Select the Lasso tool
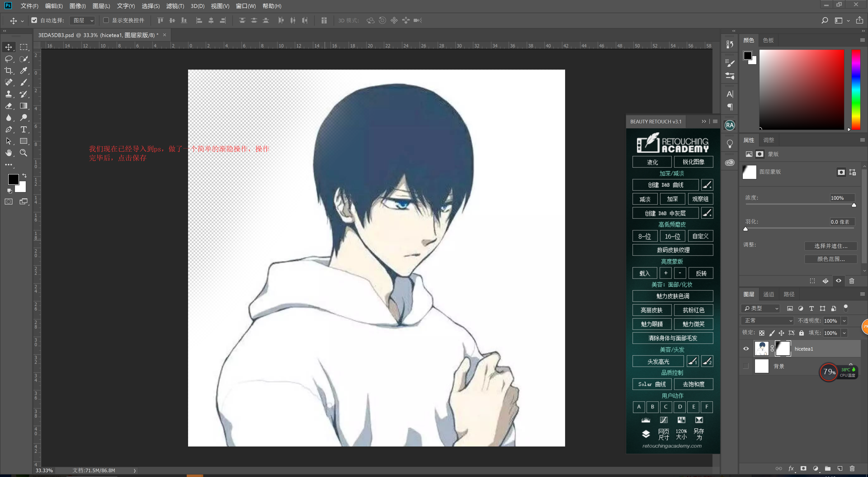 [x=8, y=59]
